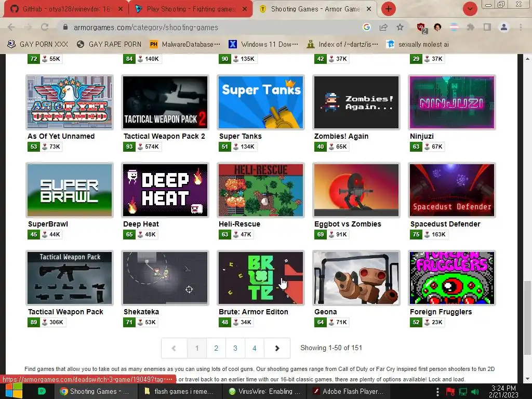Click the Google icon in address bar

pos(366,27)
